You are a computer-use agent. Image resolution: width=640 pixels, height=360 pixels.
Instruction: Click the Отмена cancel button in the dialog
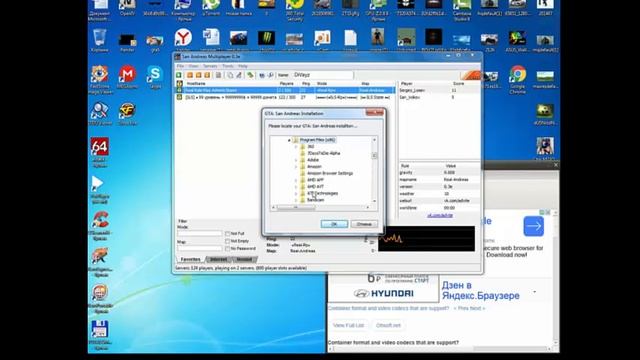(x=364, y=224)
